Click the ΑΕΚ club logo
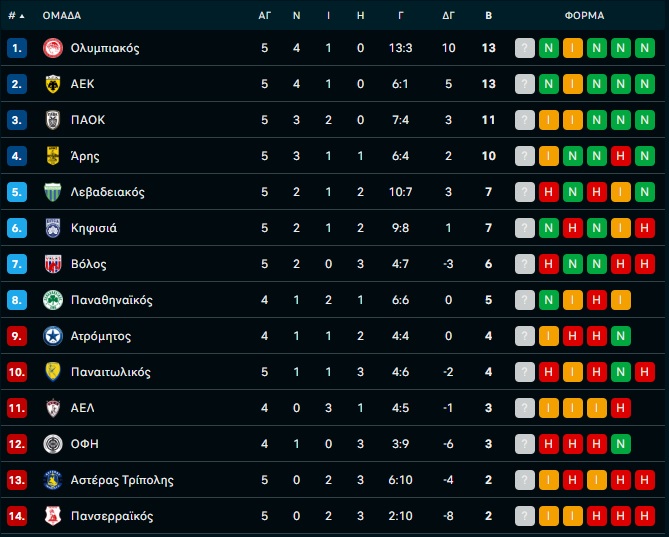The image size is (669, 537). [53, 84]
